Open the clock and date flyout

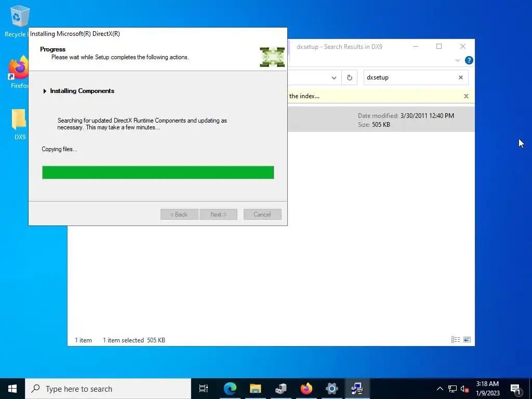click(487, 389)
